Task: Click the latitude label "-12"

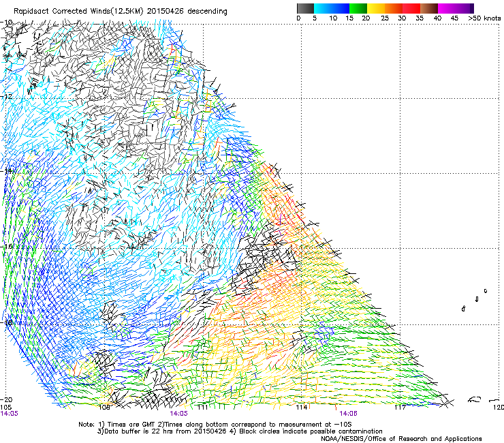Action: (7, 97)
